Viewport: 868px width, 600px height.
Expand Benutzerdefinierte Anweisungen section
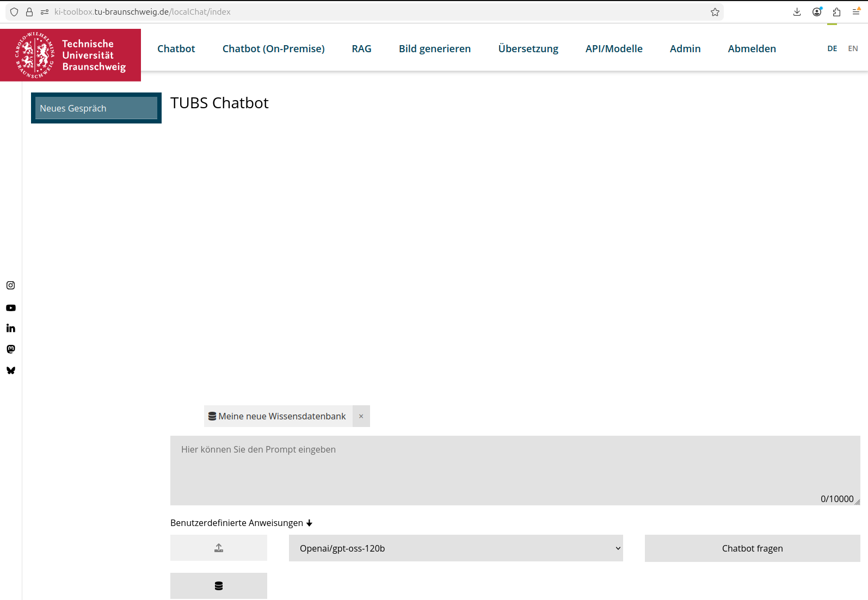pos(241,523)
